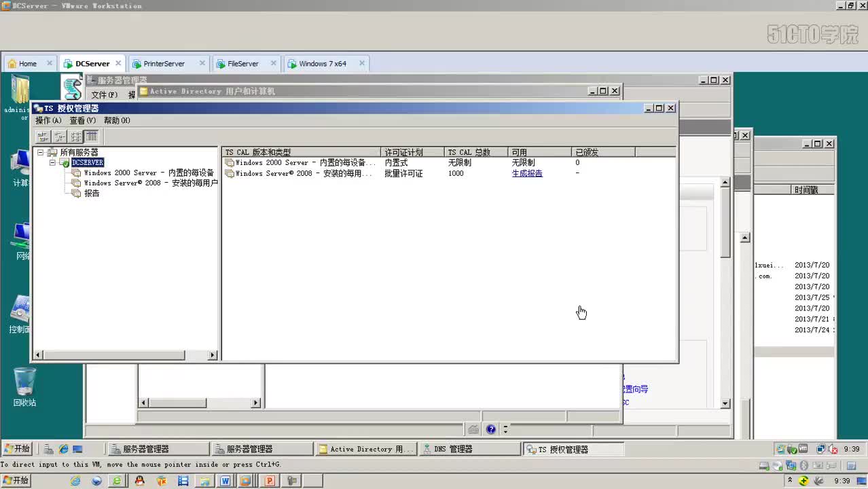868x489 pixels.
Task: Click the 生成报告 link
Action: (527, 173)
